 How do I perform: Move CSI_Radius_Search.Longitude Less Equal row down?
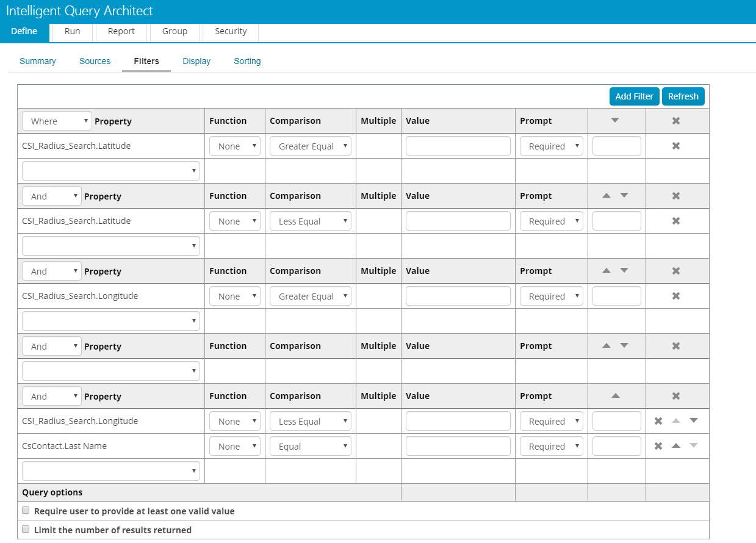pyautogui.click(x=693, y=420)
